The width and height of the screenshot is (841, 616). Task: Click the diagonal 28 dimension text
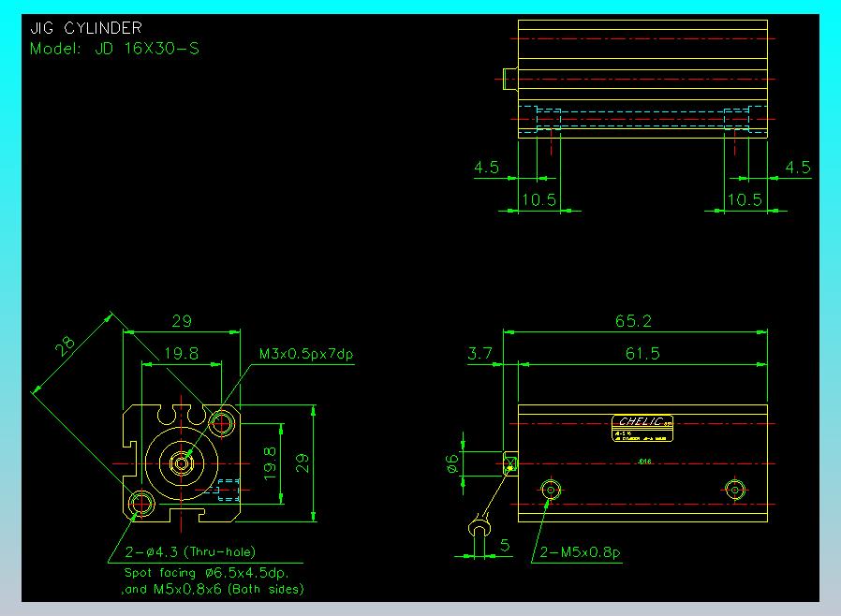65,345
